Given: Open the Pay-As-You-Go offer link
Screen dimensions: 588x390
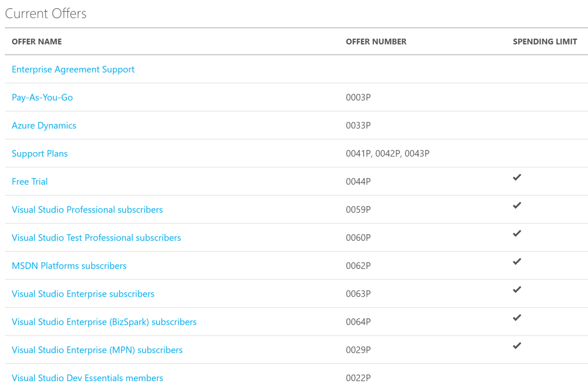Looking at the screenshot, I should coord(42,97).
